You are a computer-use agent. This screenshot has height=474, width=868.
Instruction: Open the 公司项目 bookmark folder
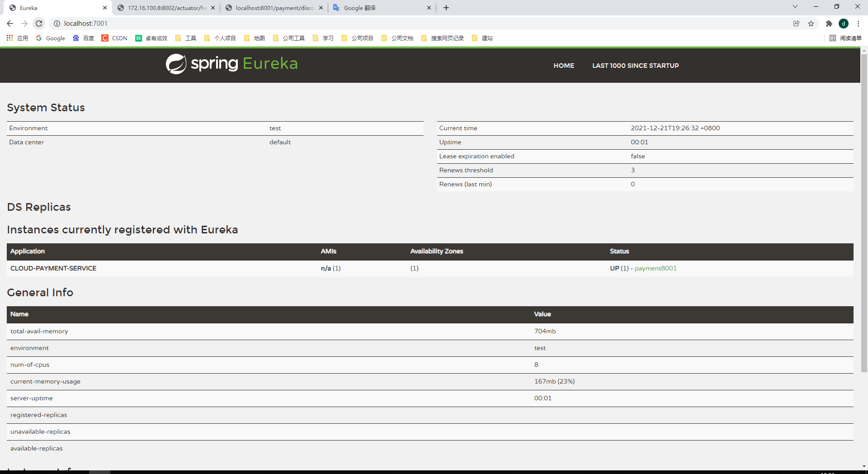coord(358,38)
